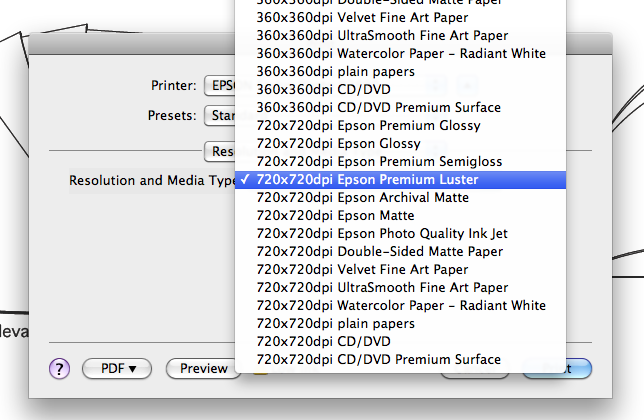Keep checked 720x720dpi Epson Premium Luster
644x420 pixels.
[x=400, y=180]
